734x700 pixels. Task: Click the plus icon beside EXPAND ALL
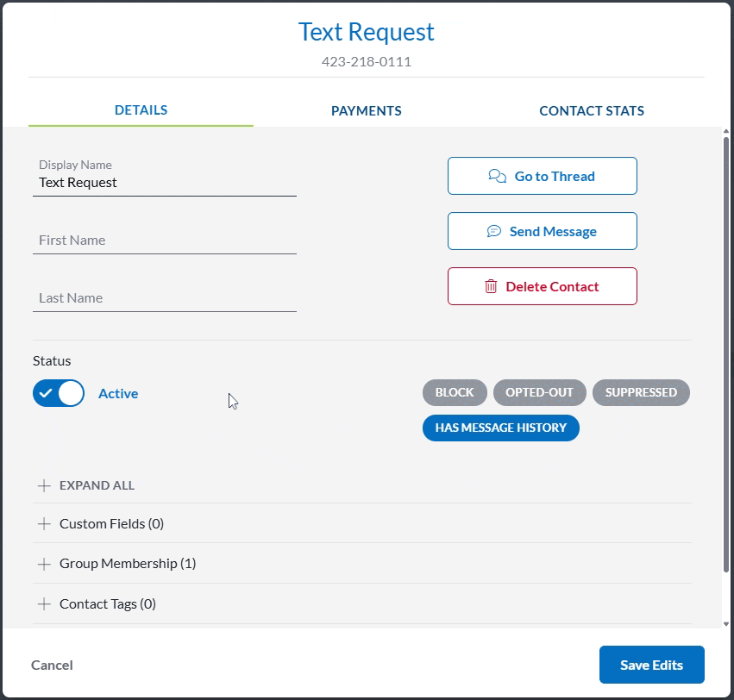(44, 485)
